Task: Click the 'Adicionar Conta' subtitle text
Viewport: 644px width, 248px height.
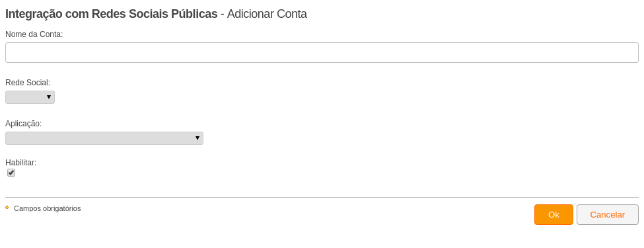Action: pyautogui.click(x=267, y=14)
